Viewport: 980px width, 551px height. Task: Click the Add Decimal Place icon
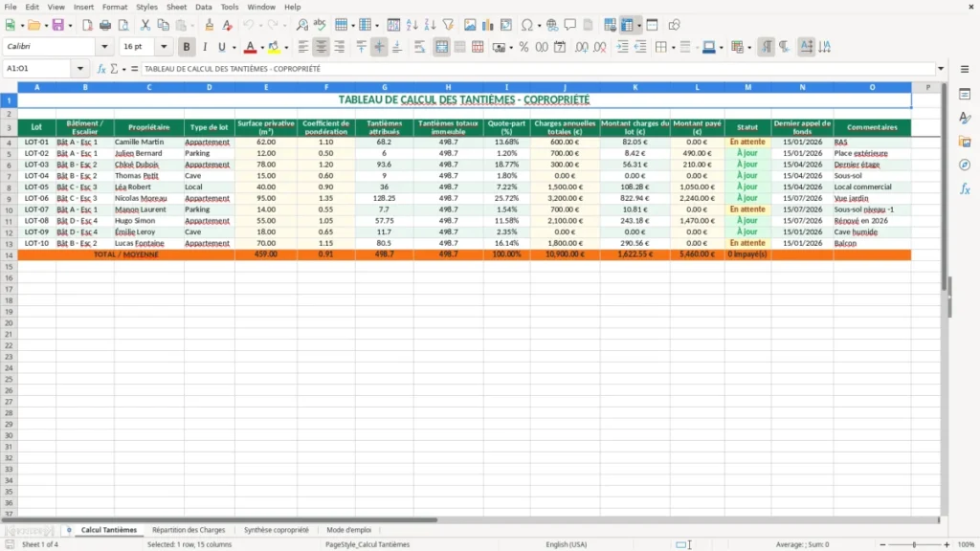[582, 47]
